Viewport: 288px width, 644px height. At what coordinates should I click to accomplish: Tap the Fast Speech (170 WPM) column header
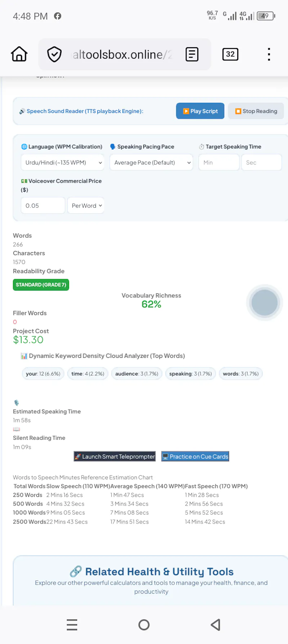(x=216, y=486)
